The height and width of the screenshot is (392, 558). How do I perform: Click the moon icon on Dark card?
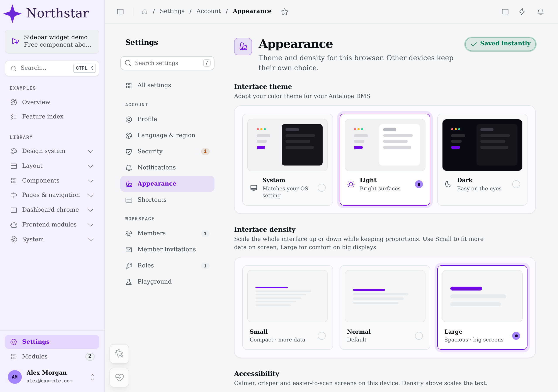coord(448,184)
